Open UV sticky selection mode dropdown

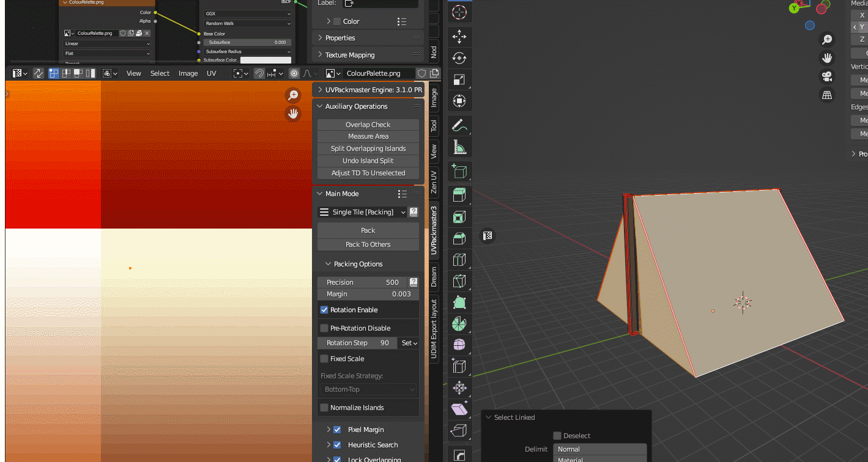pos(110,73)
